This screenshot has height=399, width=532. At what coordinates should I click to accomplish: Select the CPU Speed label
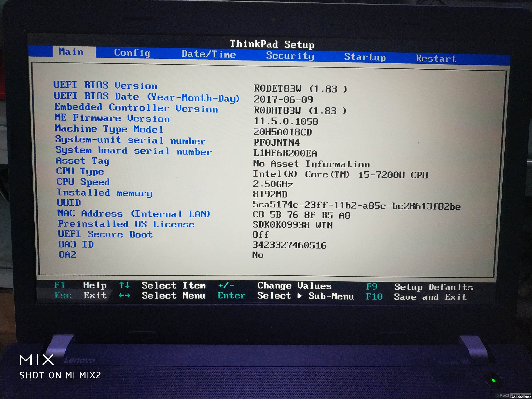83,182
